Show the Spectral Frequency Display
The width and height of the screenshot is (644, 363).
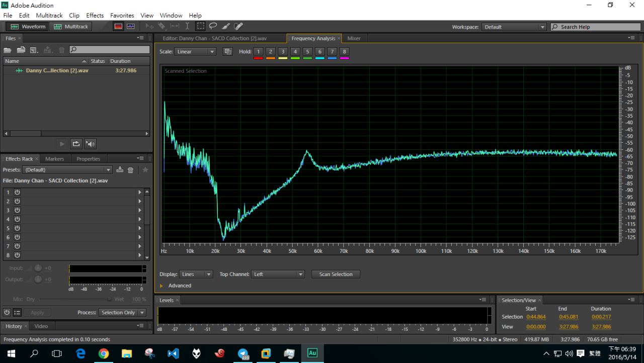coord(118,27)
